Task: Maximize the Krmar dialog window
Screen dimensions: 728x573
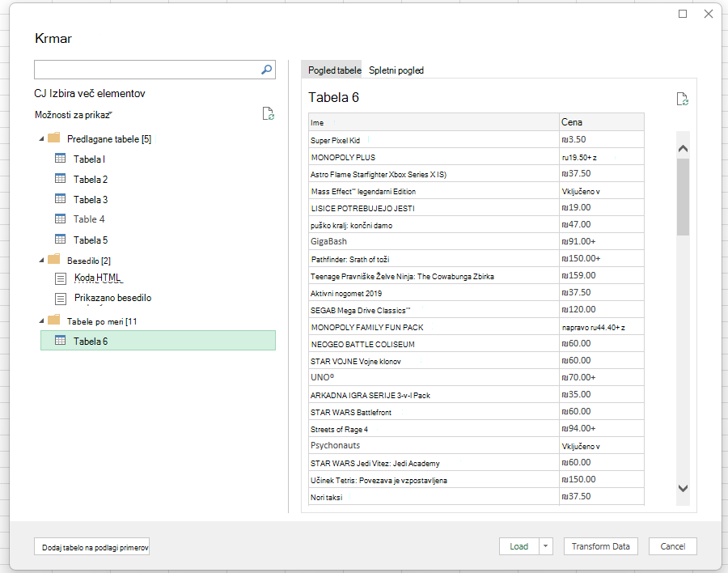Action: (x=683, y=14)
